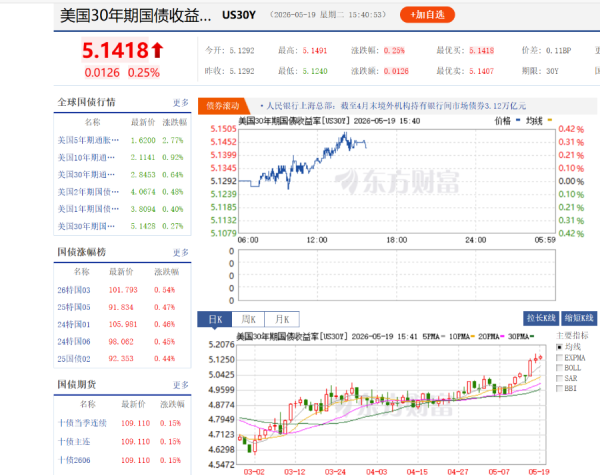Image resolution: width=600 pixels, height=475 pixels.
Task: Click the 价差 value 0.11BP
Action: pyautogui.click(x=558, y=51)
